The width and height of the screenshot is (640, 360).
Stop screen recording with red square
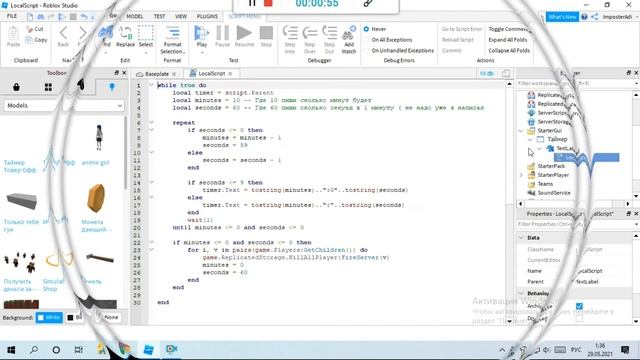click(268, 3)
